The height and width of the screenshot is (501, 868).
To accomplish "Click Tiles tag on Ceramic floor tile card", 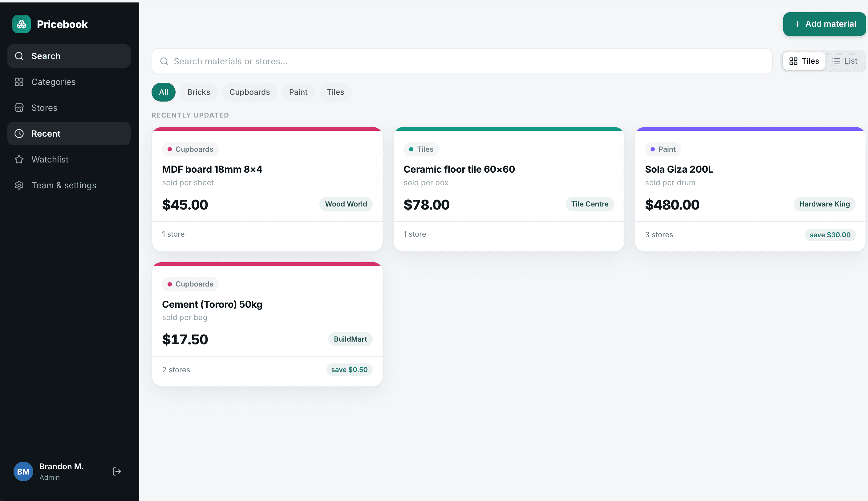I will click(421, 149).
